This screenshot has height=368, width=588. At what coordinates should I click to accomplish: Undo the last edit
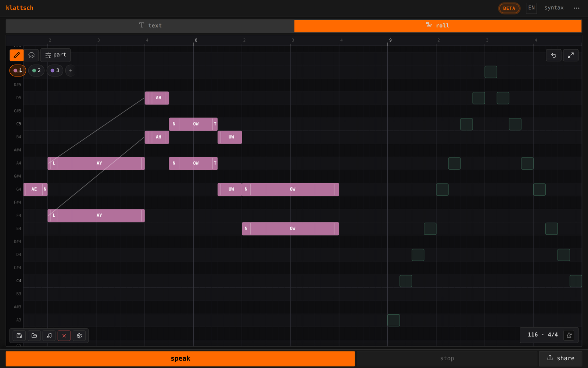553,55
